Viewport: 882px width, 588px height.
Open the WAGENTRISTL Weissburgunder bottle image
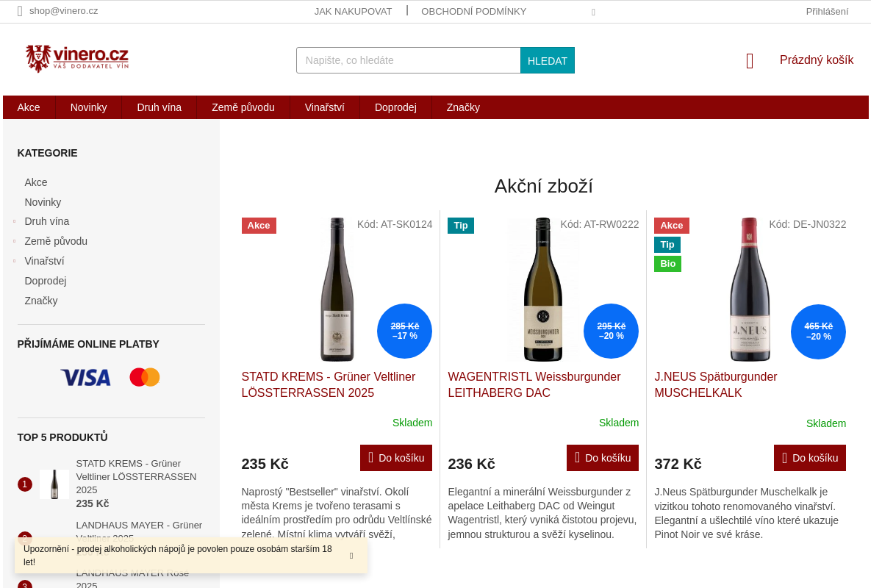pos(543,290)
